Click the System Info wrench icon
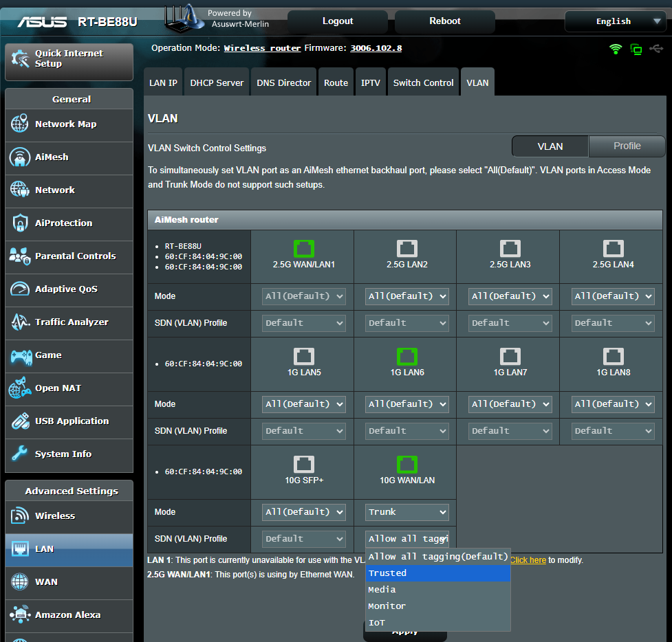Image resolution: width=672 pixels, height=642 pixels. pos(20,453)
